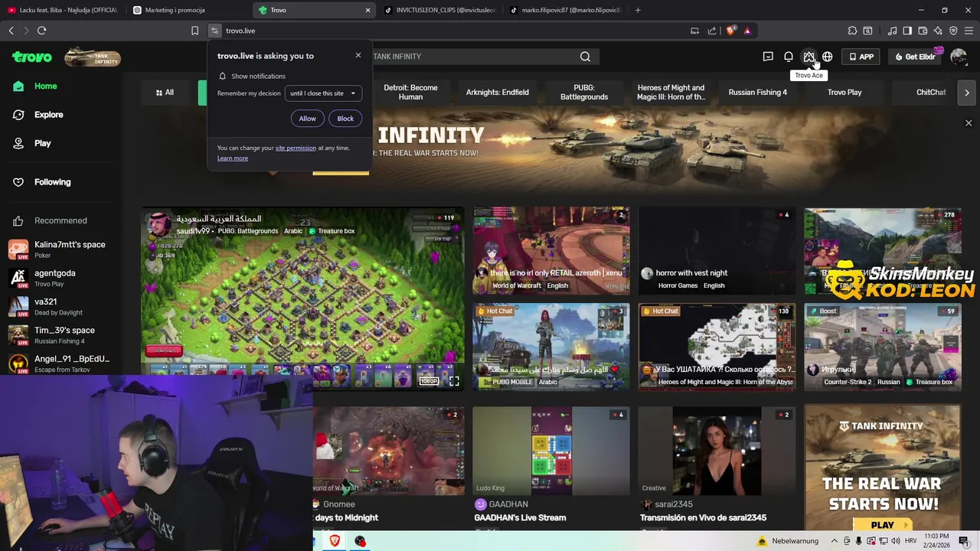Open Trovo messages chat icon
980x551 pixels.
768,57
